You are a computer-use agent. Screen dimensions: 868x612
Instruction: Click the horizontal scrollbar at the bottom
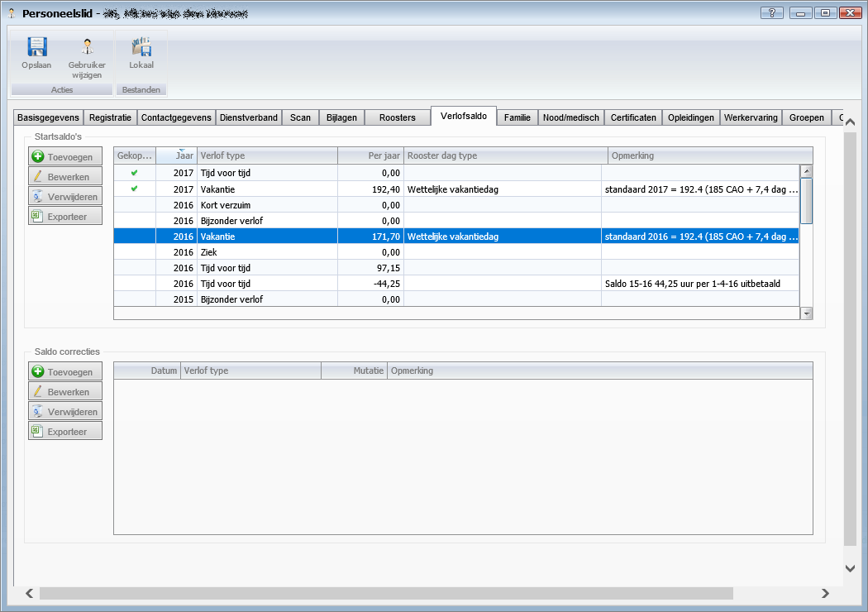385,593
